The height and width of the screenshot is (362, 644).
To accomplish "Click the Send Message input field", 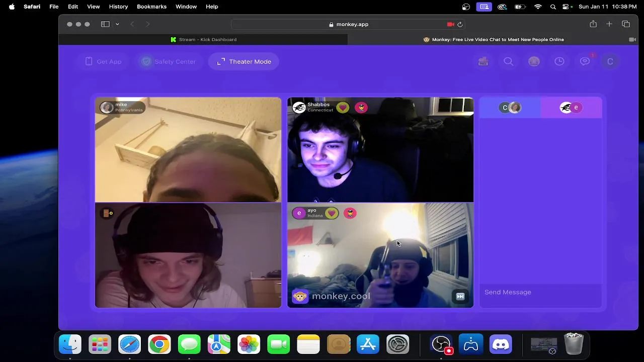I will tap(540, 292).
